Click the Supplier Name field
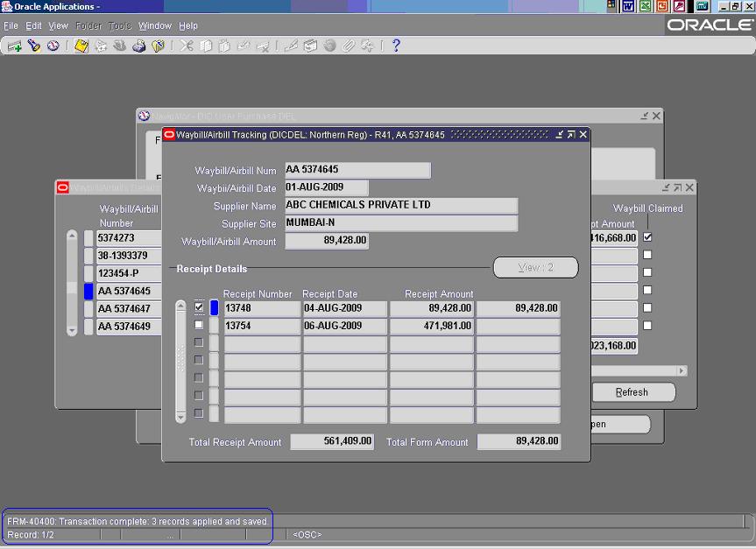Viewport: 756px width, 549px height. pos(401,206)
